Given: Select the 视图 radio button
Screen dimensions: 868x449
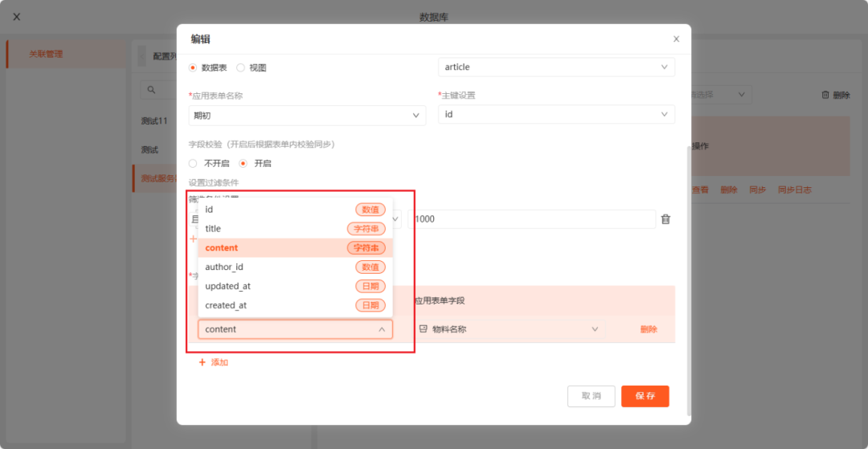Looking at the screenshot, I should pos(240,67).
